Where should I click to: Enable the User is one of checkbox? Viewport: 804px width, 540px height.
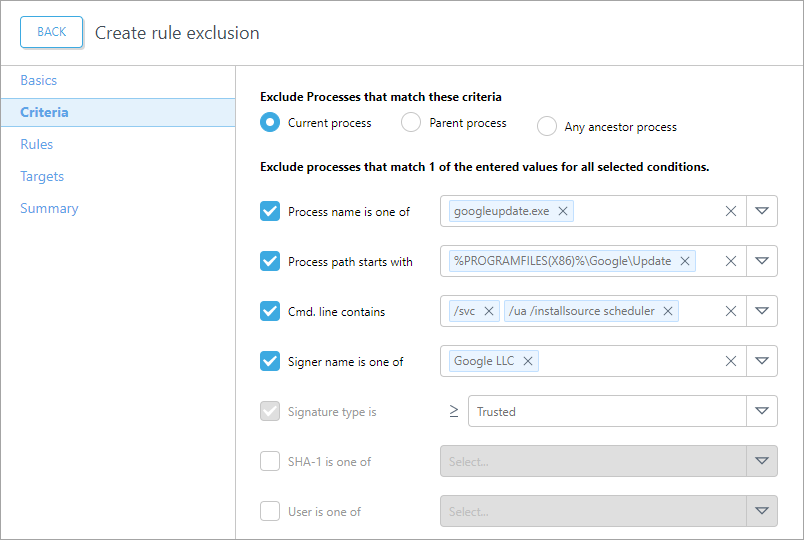[x=270, y=511]
